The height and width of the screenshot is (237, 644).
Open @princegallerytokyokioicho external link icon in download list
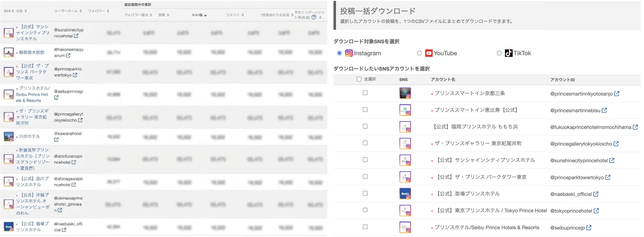[616, 144]
